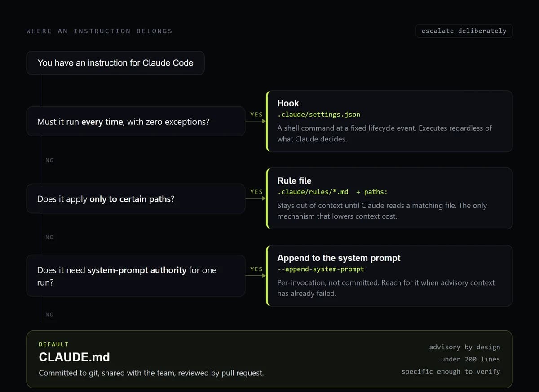Click the YES label beside Append system prompt card

[256, 269]
